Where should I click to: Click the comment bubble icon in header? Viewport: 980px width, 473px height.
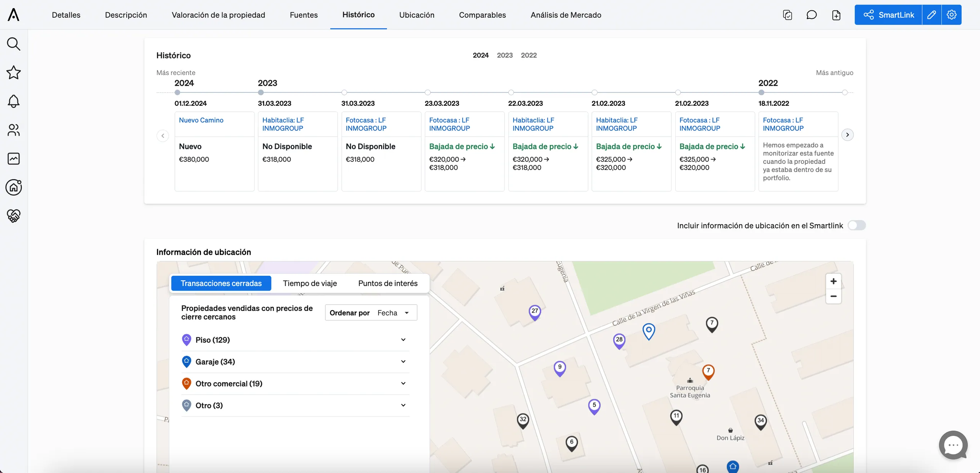pos(812,15)
